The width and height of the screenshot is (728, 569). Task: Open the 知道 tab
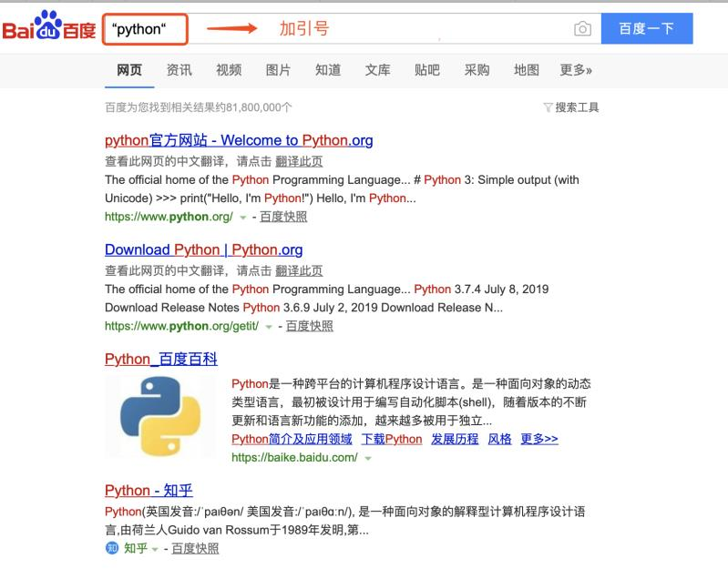tap(328, 70)
